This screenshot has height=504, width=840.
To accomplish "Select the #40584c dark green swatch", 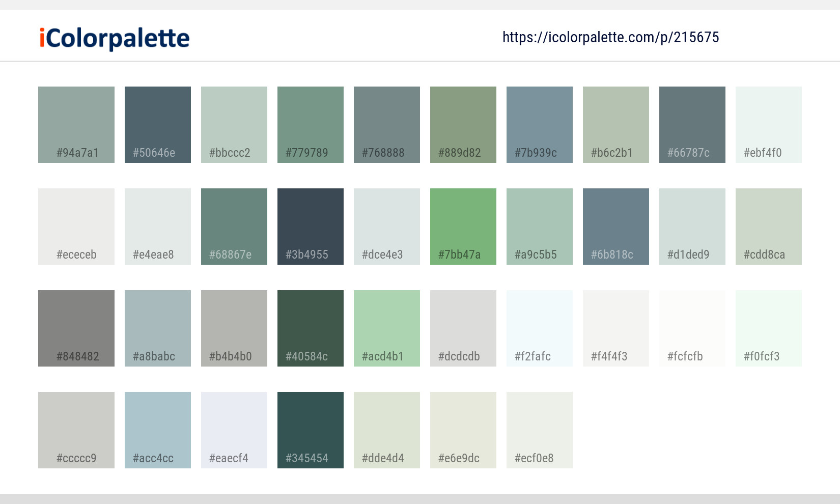I will [x=310, y=328].
